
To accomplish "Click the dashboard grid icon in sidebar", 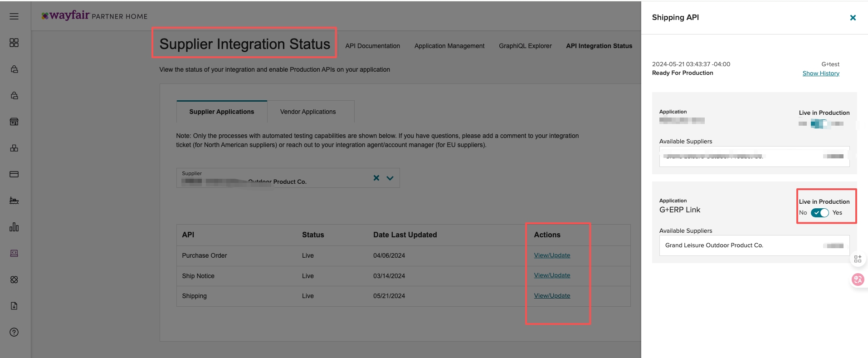I will [x=14, y=43].
